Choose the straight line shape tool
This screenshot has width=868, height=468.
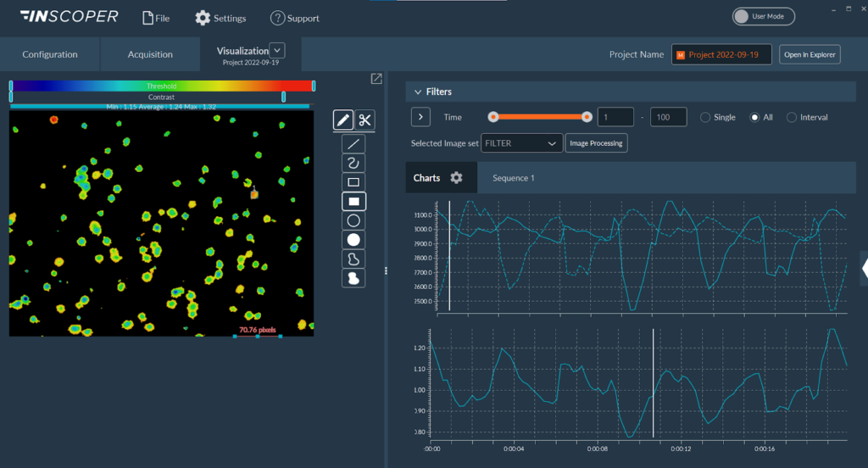click(x=353, y=143)
